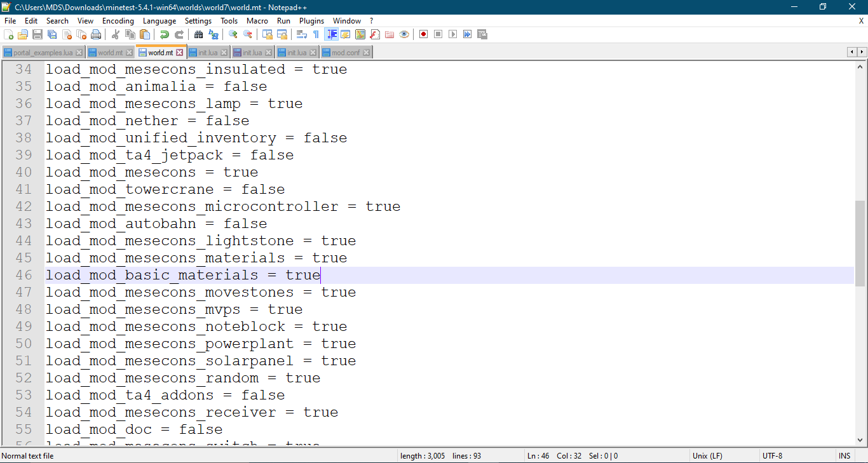Toggle word wrap
Screen dimensions: 868x463
301,34
